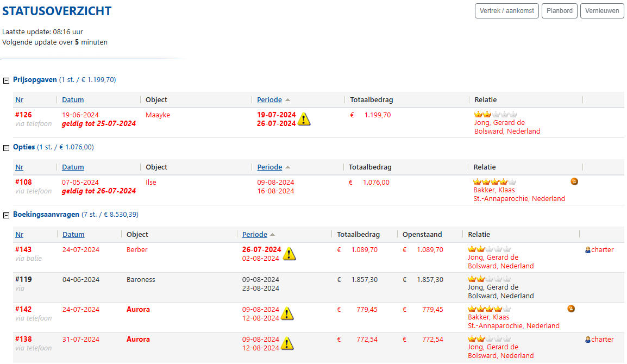Click warning icon on booking #138 period
Screen dimensions: 627x364
(287, 343)
